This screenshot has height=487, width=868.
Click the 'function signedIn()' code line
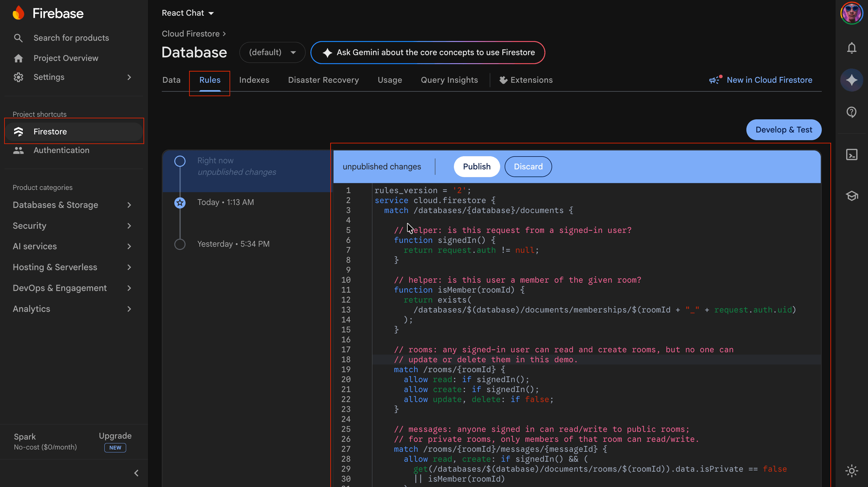(444, 240)
